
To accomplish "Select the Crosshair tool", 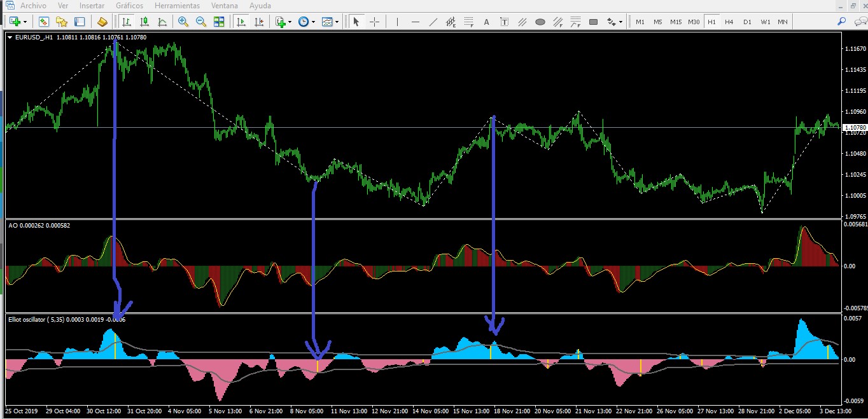I will 374,22.
